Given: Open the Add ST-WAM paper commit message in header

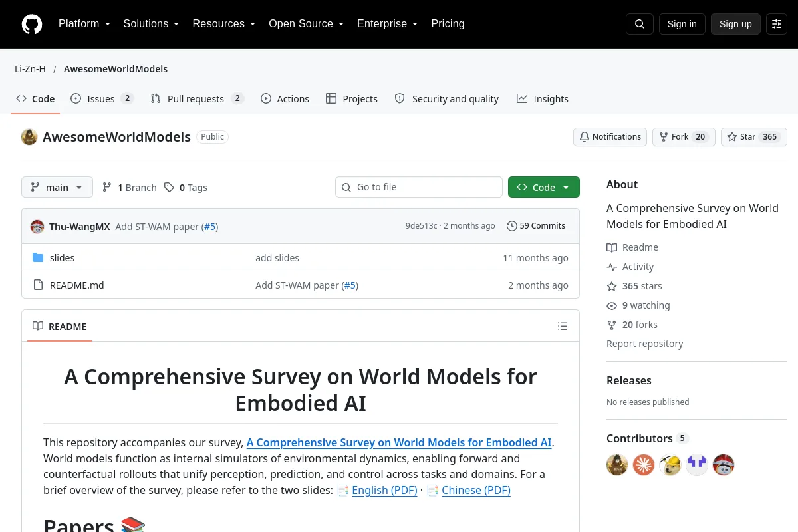Looking at the screenshot, I should [x=157, y=226].
